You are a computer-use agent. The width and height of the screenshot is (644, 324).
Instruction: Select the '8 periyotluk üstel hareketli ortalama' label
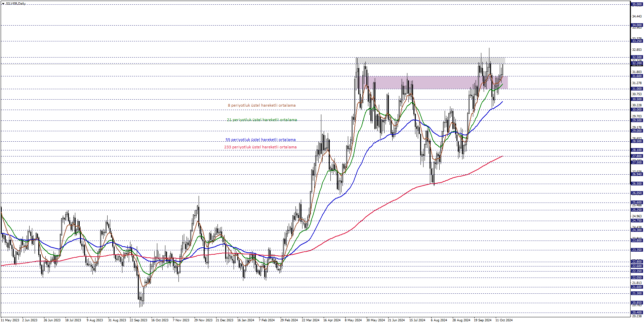[262, 105]
